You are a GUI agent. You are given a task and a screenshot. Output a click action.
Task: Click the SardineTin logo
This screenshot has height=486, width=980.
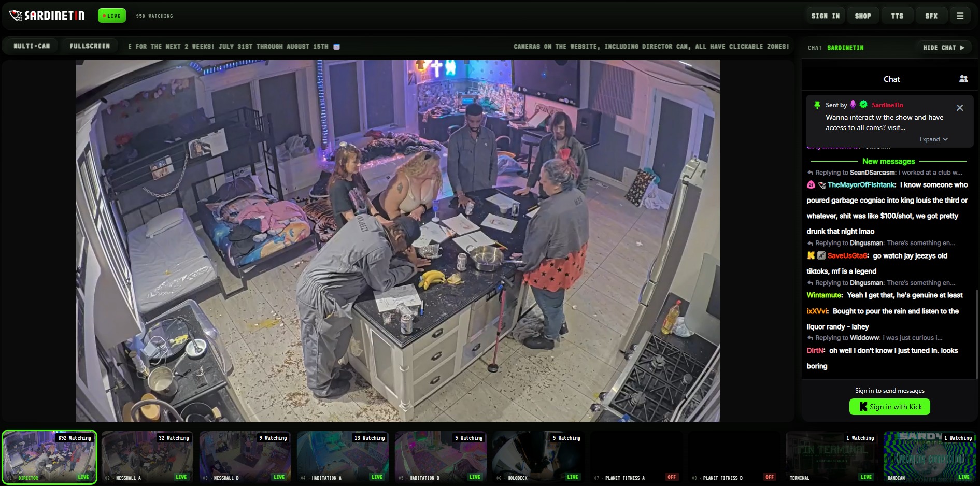click(x=47, y=16)
